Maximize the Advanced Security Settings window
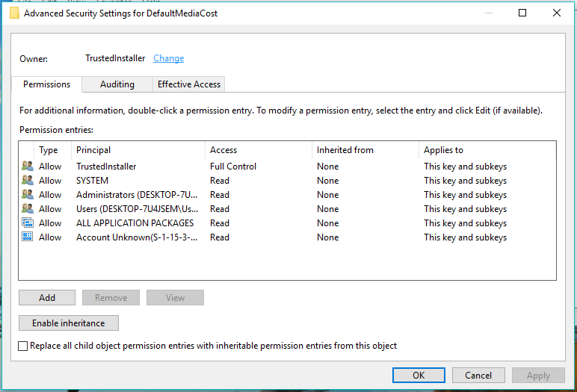Viewport: 577px width, 392px height. click(522, 13)
